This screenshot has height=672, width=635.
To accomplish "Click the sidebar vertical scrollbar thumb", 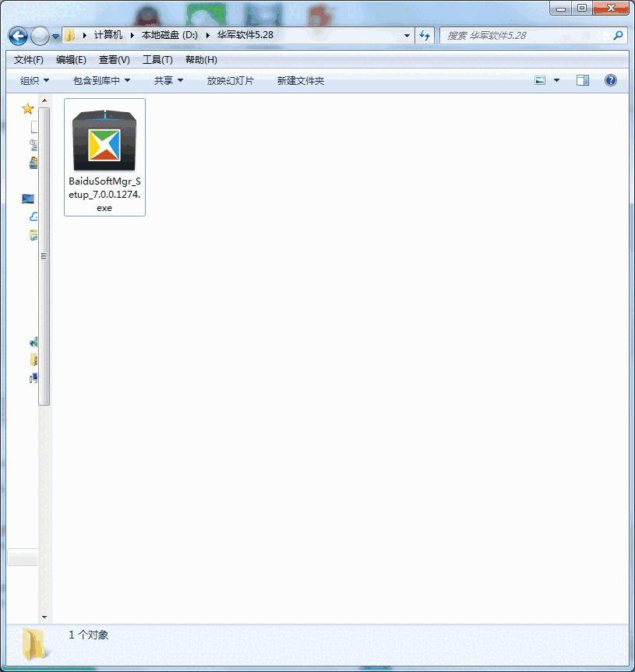I will tap(44, 256).
